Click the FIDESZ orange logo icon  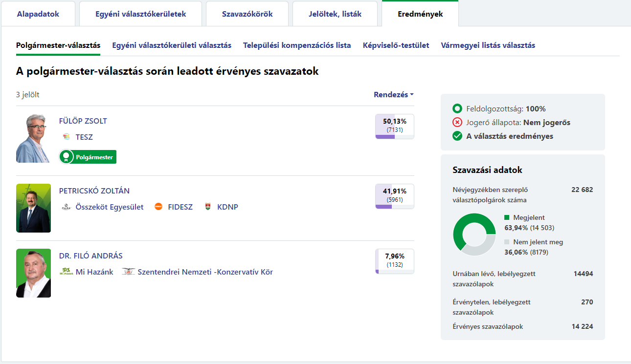158,207
